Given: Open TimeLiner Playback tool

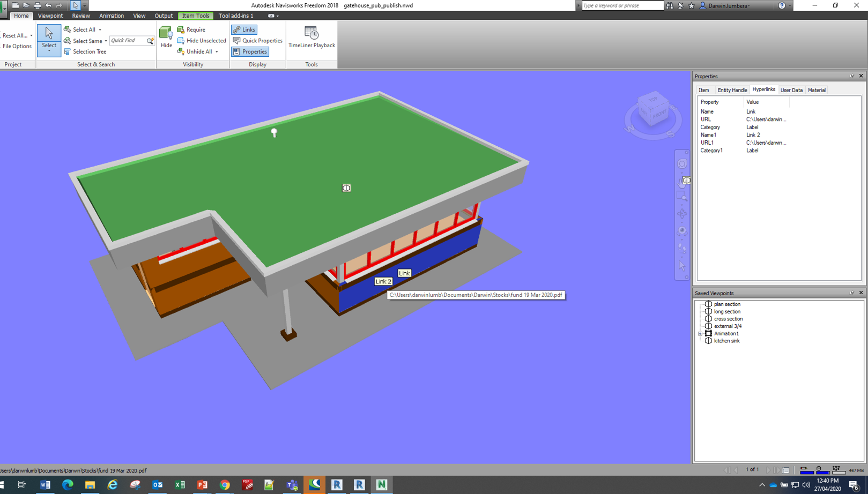Looking at the screenshot, I should pyautogui.click(x=311, y=37).
